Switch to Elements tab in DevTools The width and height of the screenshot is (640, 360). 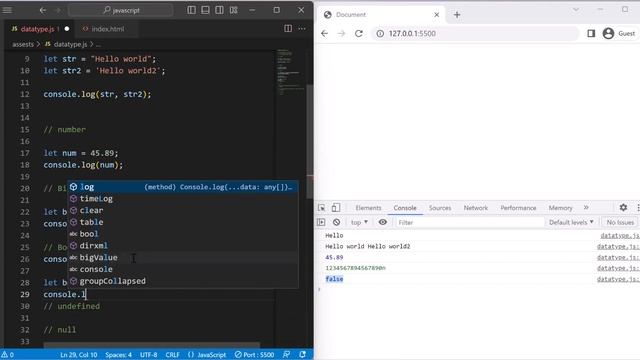pyautogui.click(x=368, y=208)
